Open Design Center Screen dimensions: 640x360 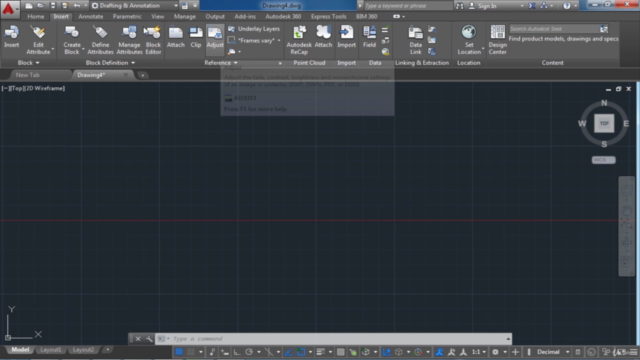pyautogui.click(x=498, y=40)
